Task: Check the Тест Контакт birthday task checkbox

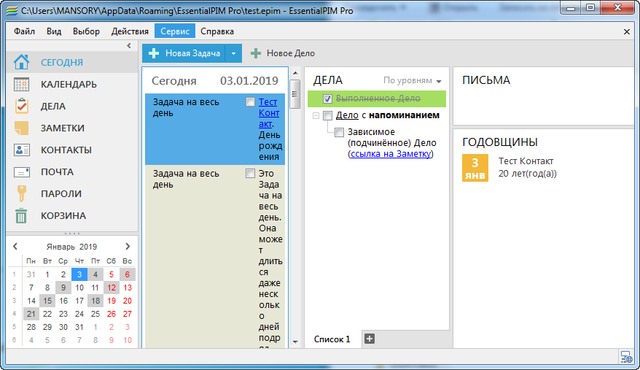Action: pyautogui.click(x=250, y=102)
